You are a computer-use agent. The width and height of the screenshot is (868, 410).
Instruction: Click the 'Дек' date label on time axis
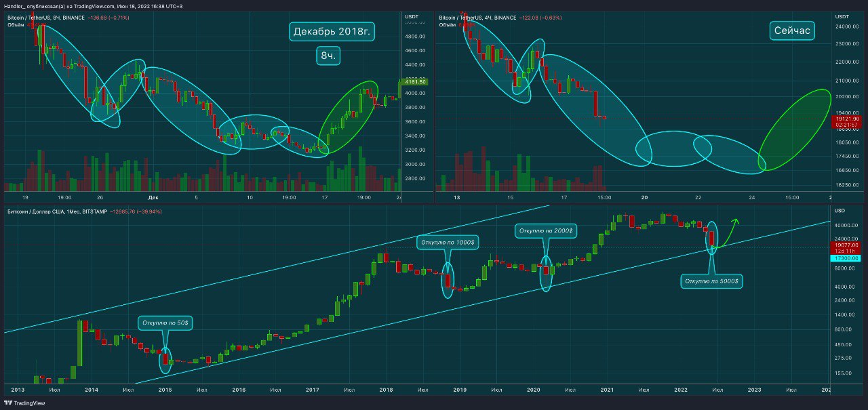pos(152,197)
